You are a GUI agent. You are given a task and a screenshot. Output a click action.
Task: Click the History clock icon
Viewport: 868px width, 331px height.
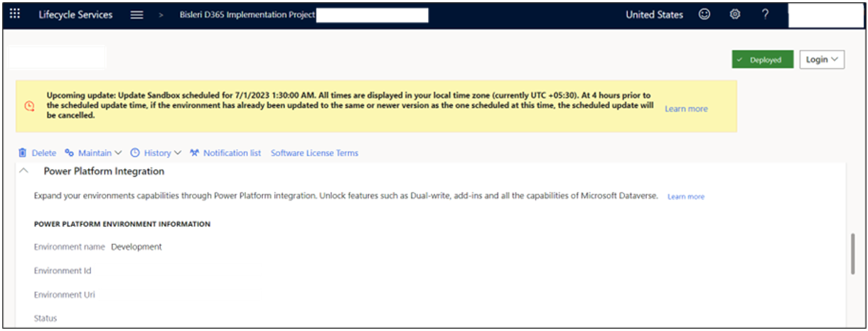[x=135, y=153]
